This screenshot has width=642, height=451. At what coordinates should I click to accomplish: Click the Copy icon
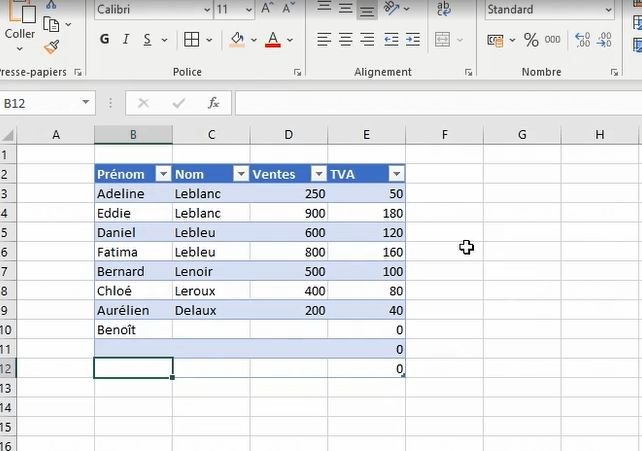point(51,25)
